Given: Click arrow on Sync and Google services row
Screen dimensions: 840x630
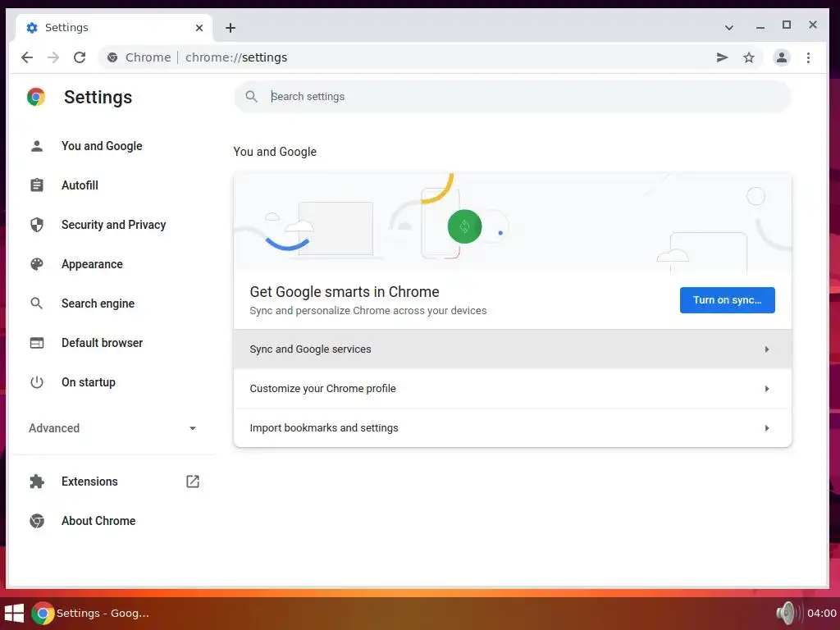Looking at the screenshot, I should [767, 349].
